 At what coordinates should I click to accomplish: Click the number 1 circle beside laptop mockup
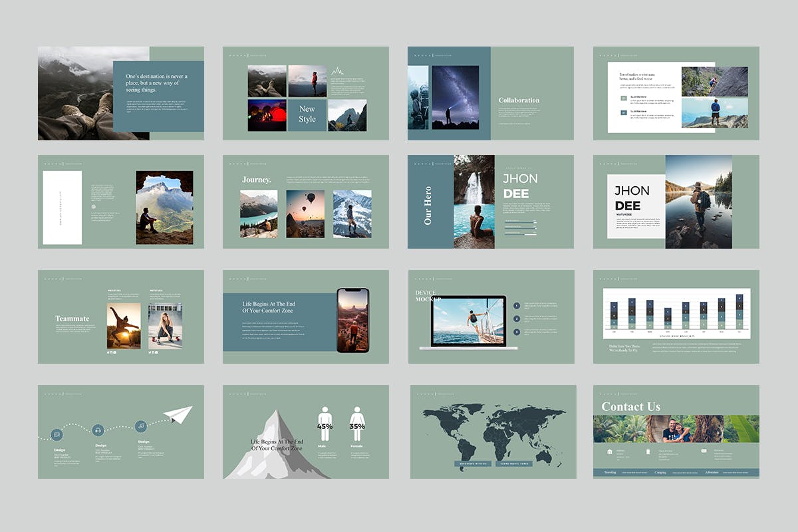click(x=516, y=306)
